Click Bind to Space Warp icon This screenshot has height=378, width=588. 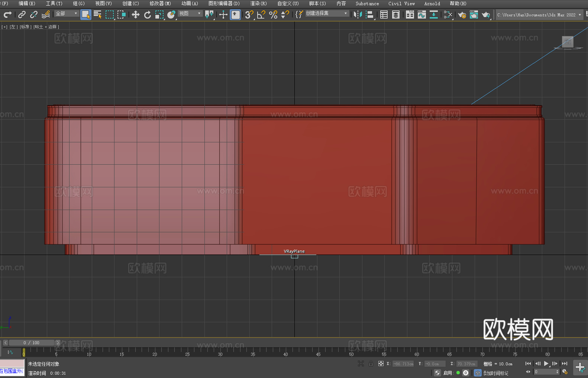click(46, 14)
